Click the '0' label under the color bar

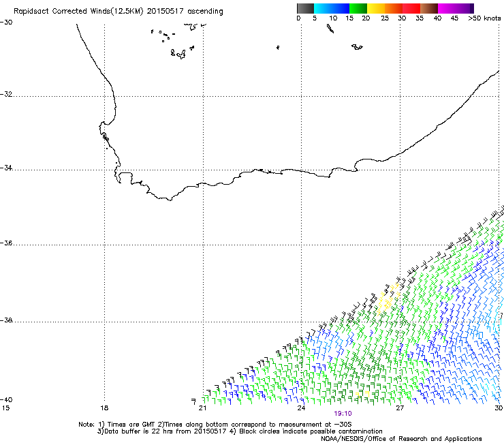298,18
